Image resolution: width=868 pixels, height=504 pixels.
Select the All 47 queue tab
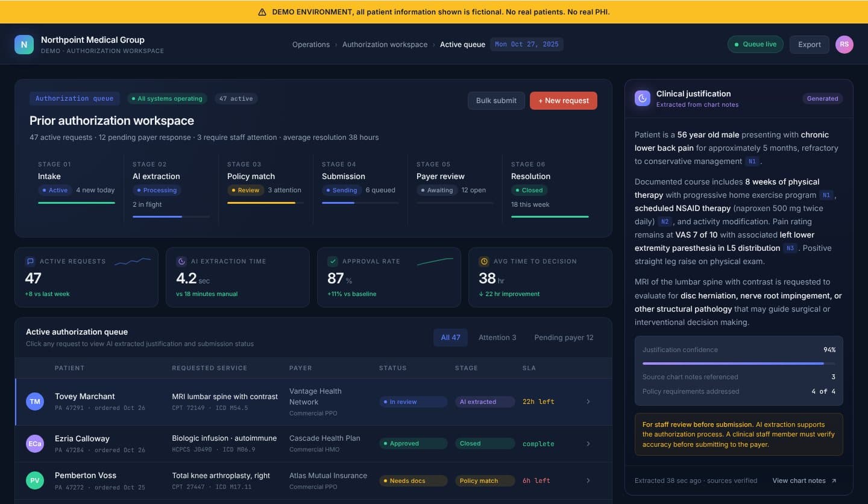tap(450, 338)
